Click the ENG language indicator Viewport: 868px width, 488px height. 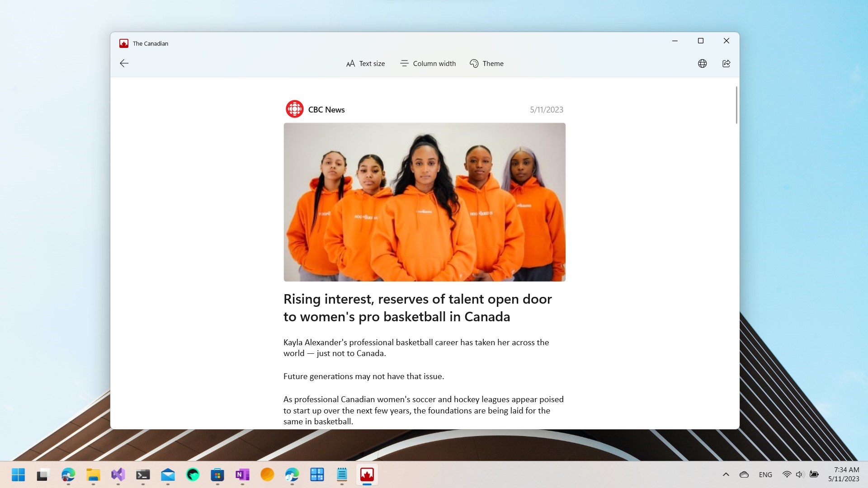pos(765,474)
